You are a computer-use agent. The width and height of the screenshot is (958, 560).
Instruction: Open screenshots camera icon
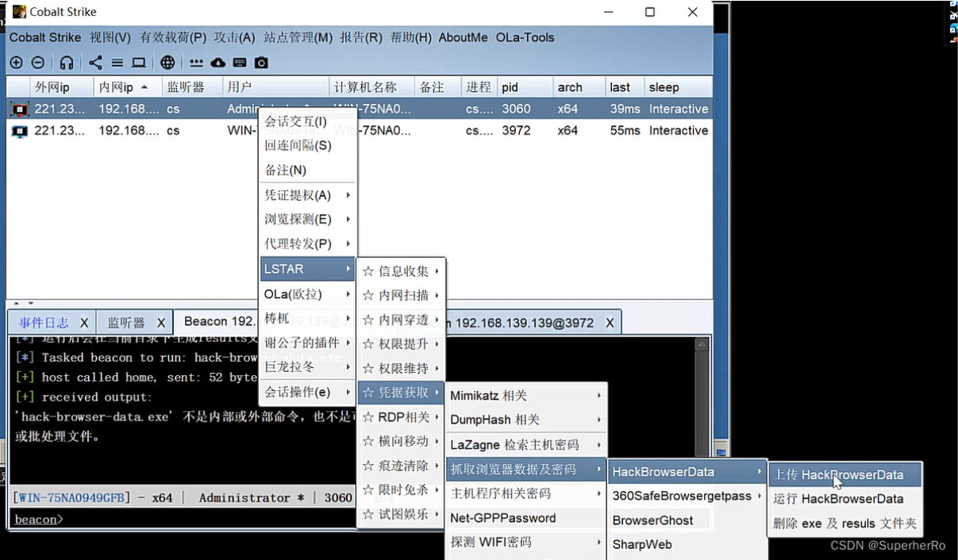pos(261,63)
